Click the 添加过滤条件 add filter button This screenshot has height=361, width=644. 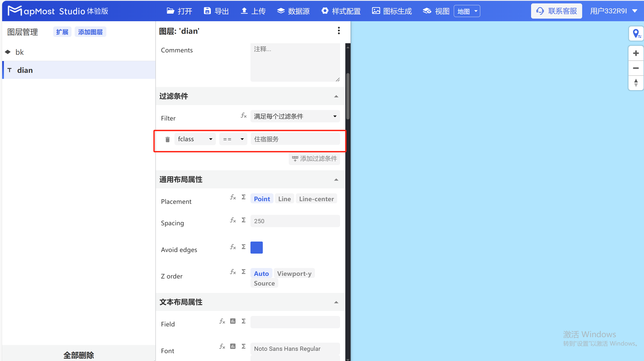tap(314, 159)
